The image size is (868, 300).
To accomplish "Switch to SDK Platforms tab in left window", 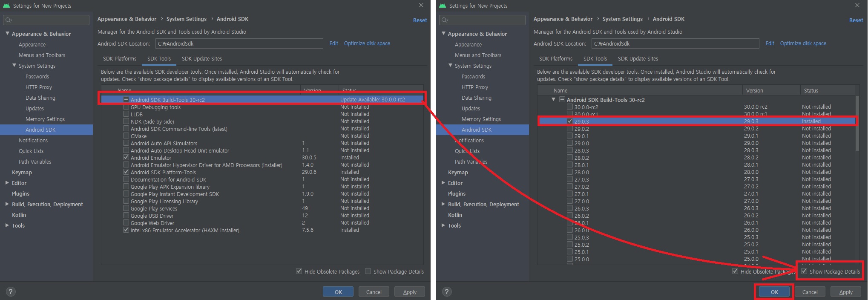I will [x=120, y=59].
